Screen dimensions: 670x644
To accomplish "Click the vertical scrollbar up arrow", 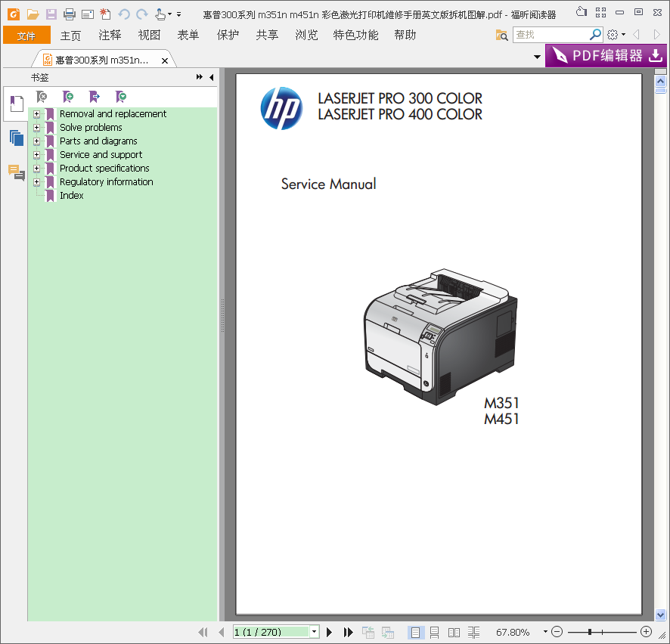I will click(x=661, y=81).
